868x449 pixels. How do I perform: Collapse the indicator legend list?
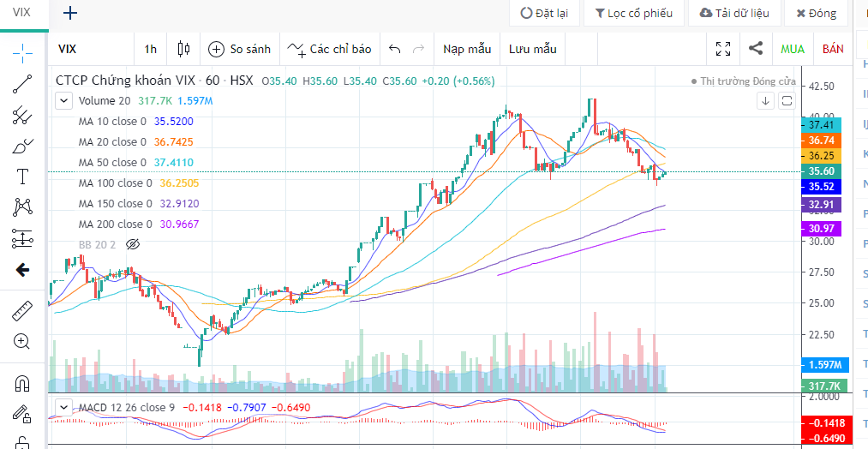coord(63,100)
